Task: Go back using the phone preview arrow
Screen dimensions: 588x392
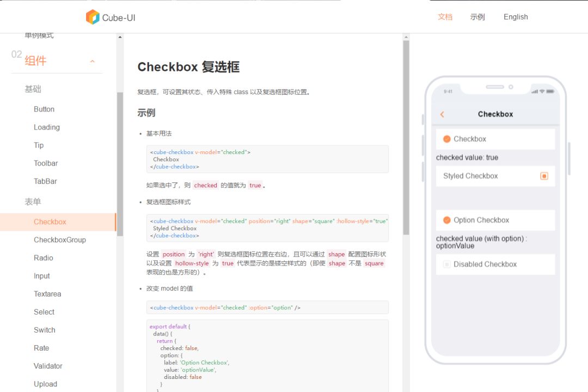Action: coord(442,114)
